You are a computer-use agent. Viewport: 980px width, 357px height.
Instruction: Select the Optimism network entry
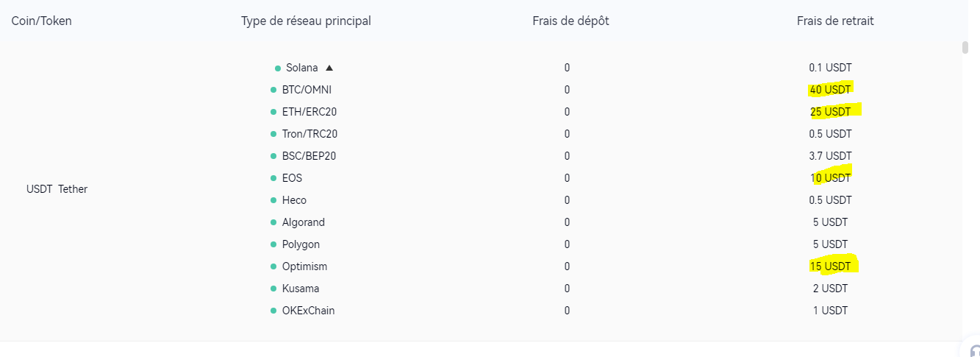(x=304, y=266)
